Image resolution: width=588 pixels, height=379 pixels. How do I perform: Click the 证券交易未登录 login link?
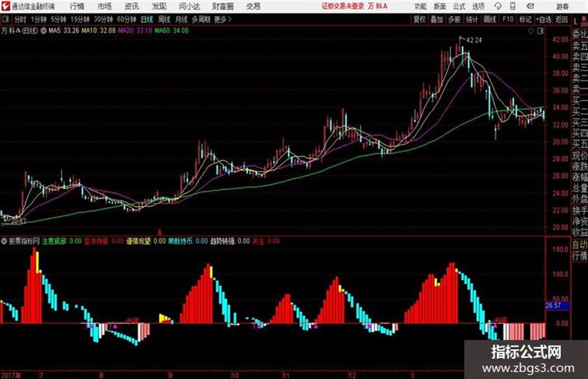pyautogui.click(x=343, y=6)
